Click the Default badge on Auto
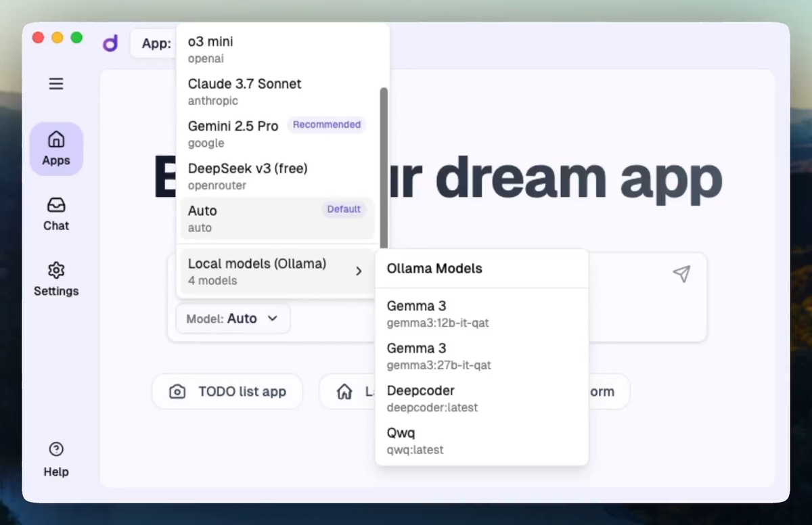 click(344, 209)
